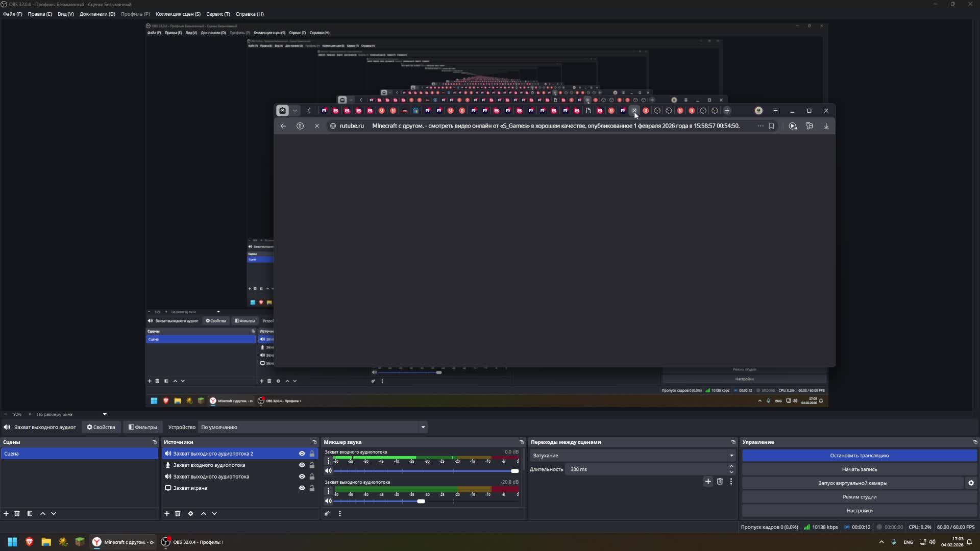Move selected source up in list
This screenshot has height=551, width=980.
(x=204, y=514)
